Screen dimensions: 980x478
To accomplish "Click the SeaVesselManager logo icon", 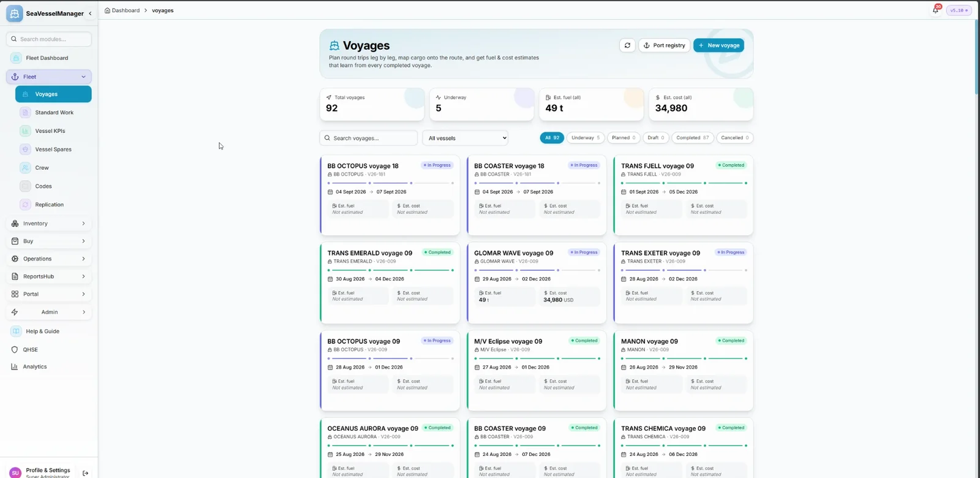I will pos(14,13).
